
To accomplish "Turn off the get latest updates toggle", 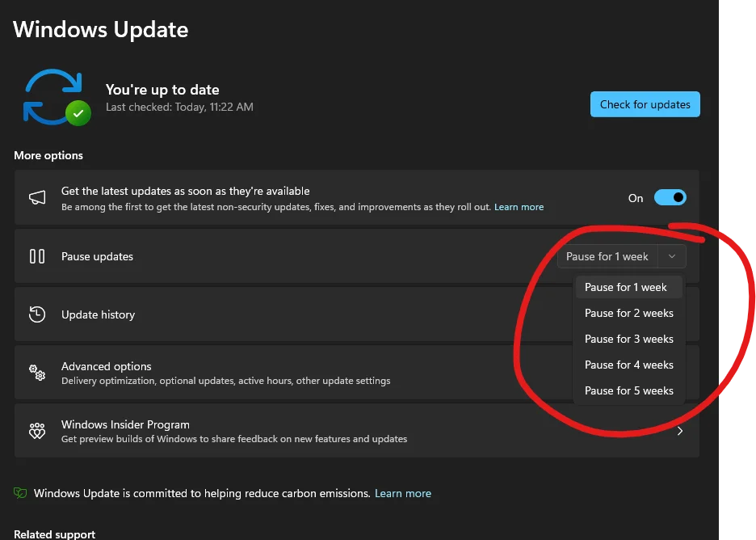I will pyautogui.click(x=670, y=197).
